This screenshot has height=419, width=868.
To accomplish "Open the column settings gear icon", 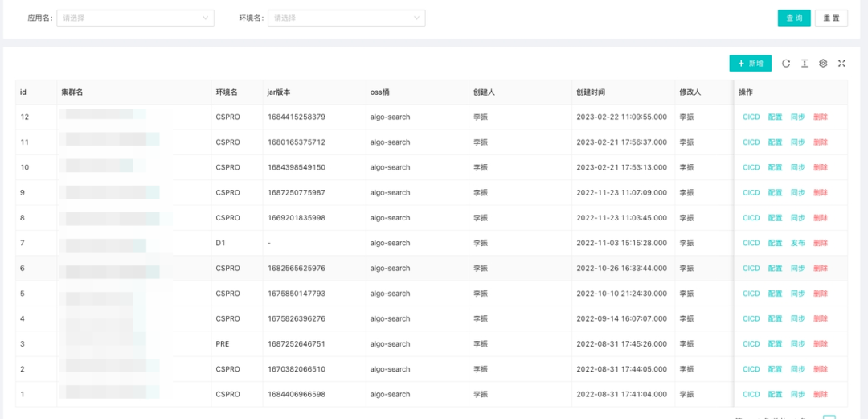I will (823, 64).
